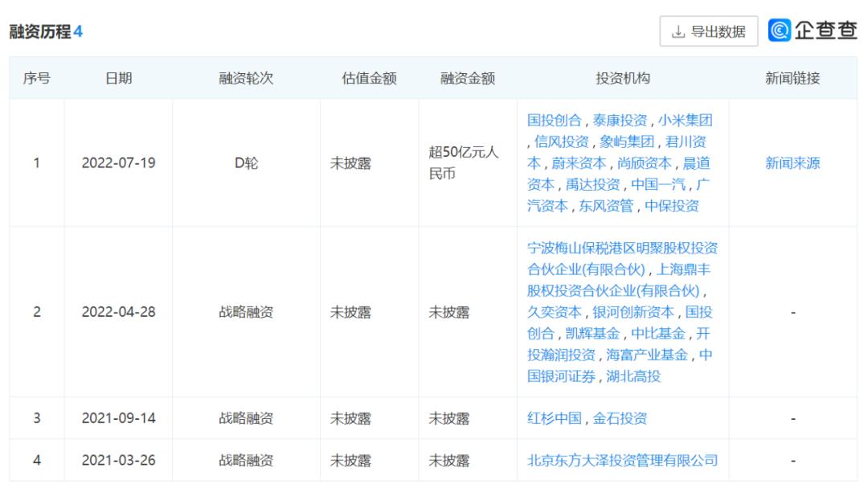The width and height of the screenshot is (868, 493).
Task: Open investor link 东风资管
Action: [606, 206]
